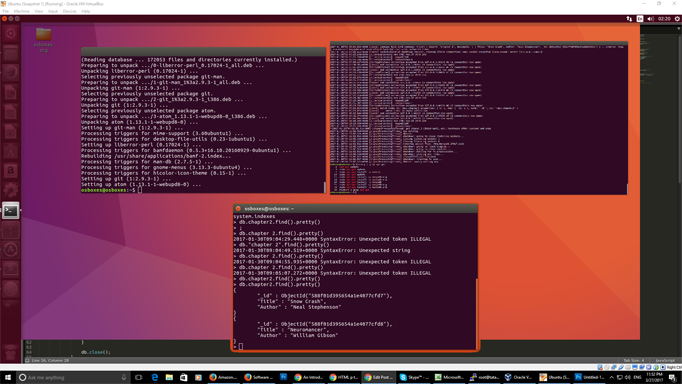
Task: Open the Terminal icon in Ubuntu launcher
Action: click(11, 211)
